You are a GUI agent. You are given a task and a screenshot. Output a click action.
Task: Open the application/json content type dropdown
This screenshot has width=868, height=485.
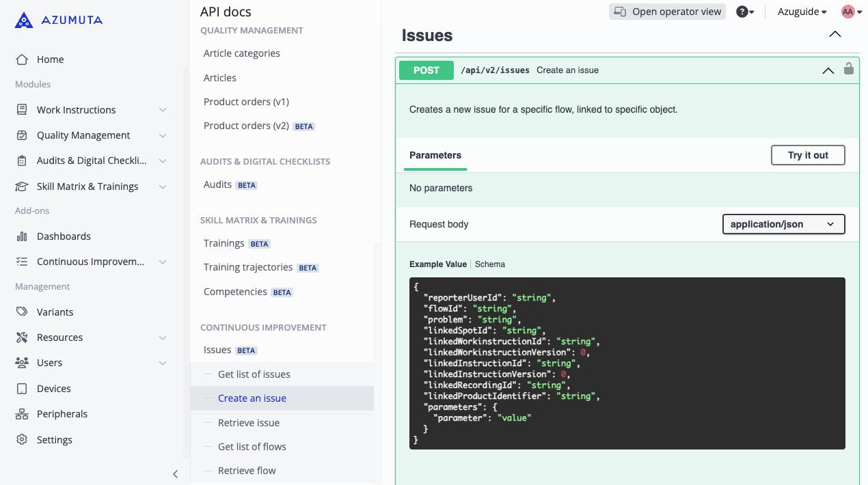tap(783, 224)
